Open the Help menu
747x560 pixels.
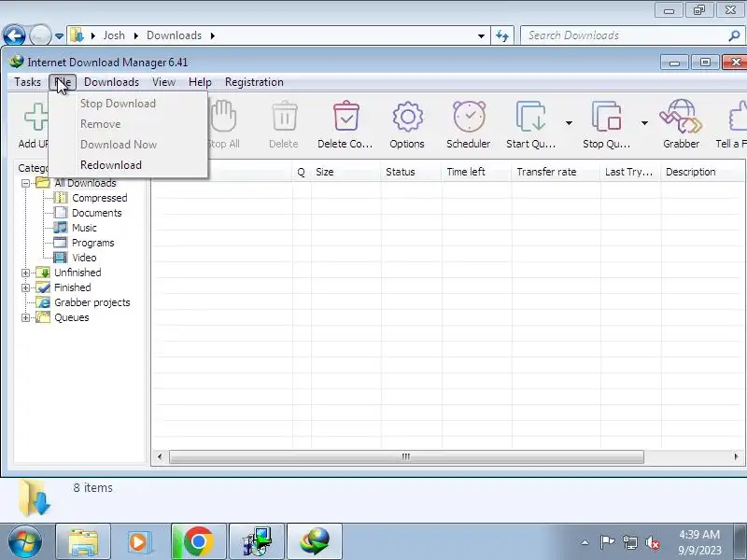(200, 82)
